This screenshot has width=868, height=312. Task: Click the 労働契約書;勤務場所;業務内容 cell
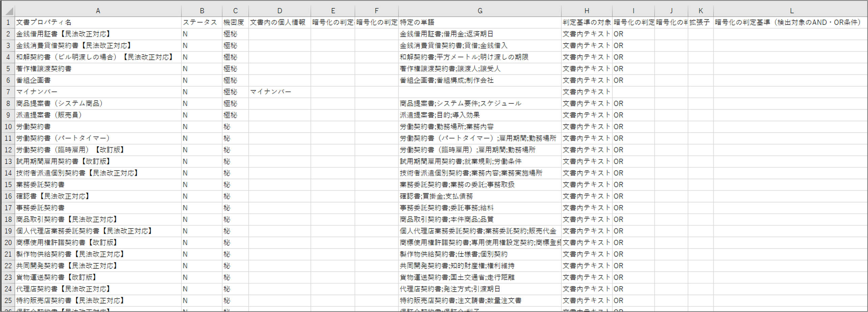coord(479,127)
